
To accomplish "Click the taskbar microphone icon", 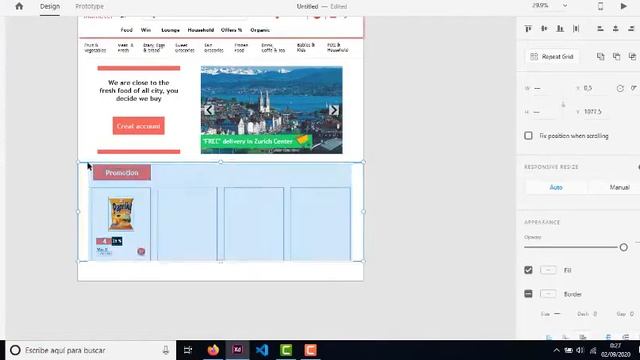I will point(166,350).
